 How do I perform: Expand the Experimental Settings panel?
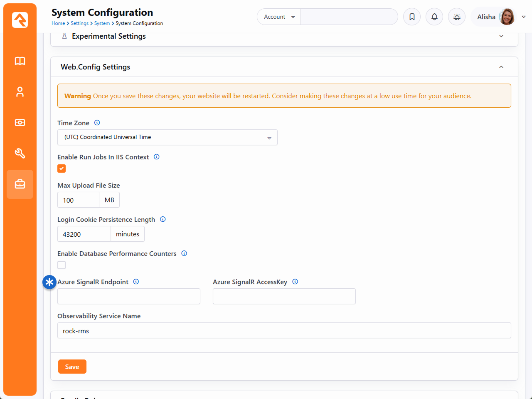[x=501, y=36]
